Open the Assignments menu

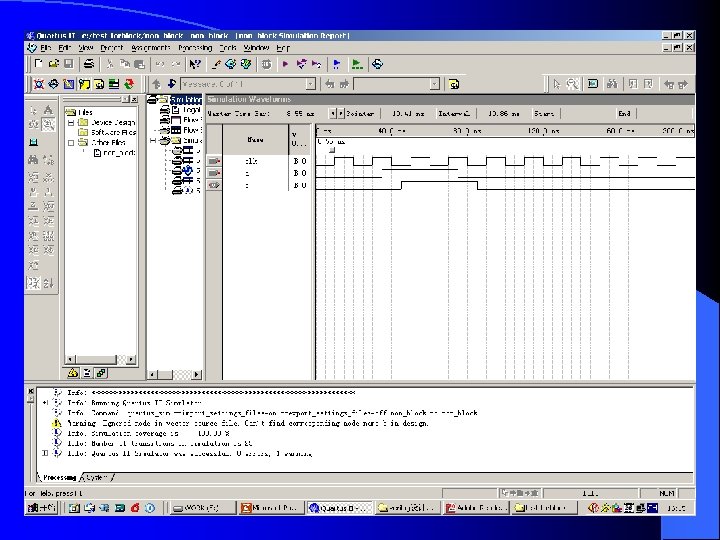pos(152,47)
